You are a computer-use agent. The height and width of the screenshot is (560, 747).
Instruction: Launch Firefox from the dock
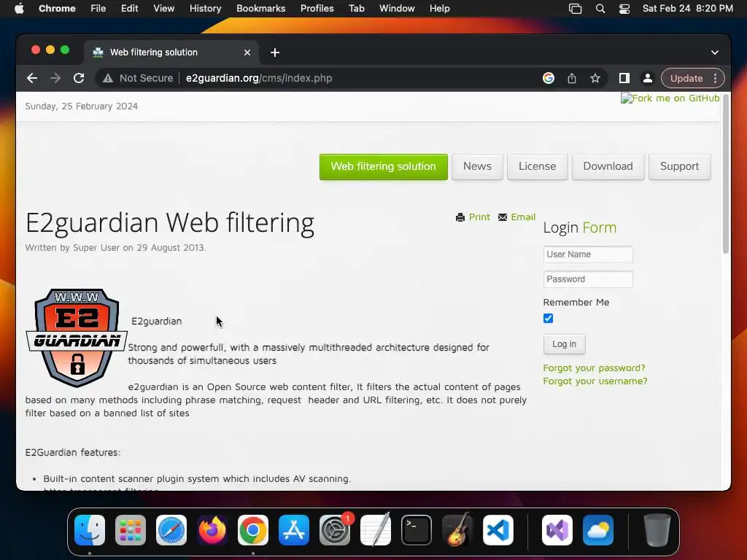pos(212,530)
